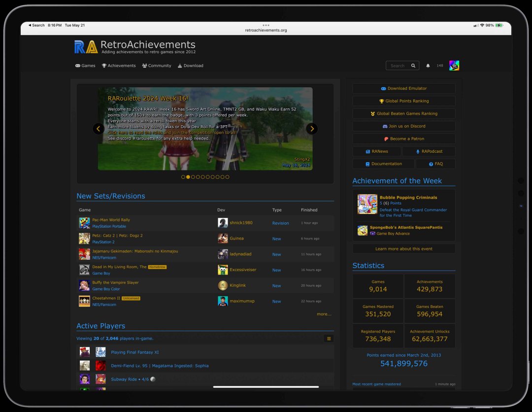Click the search magnifying glass icon
This screenshot has height=412, width=532.
413,66
